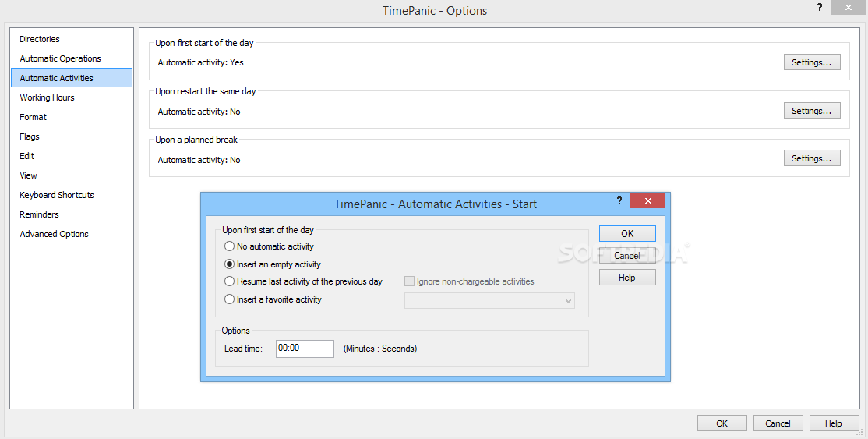Click the 'Automatic activity: Yes' text
Image resolution: width=868 pixels, height=439 pixels.
(x=200, y=62)
